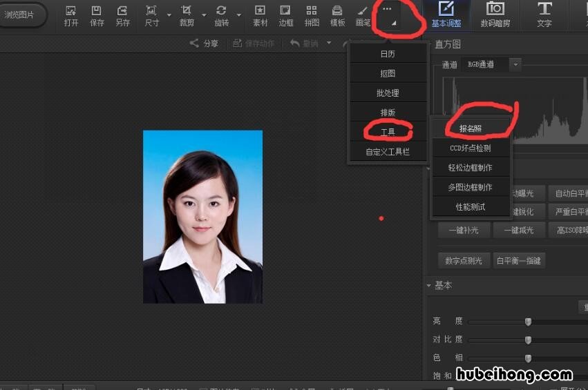
Task: Select the 尺寸 (Size) tool icon
Action: 151,16
